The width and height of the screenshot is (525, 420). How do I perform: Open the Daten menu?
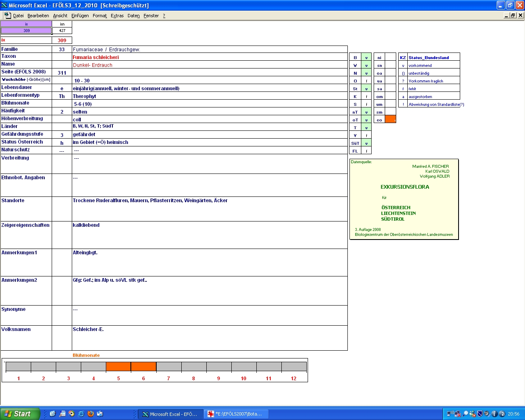[x=134, y=16]
